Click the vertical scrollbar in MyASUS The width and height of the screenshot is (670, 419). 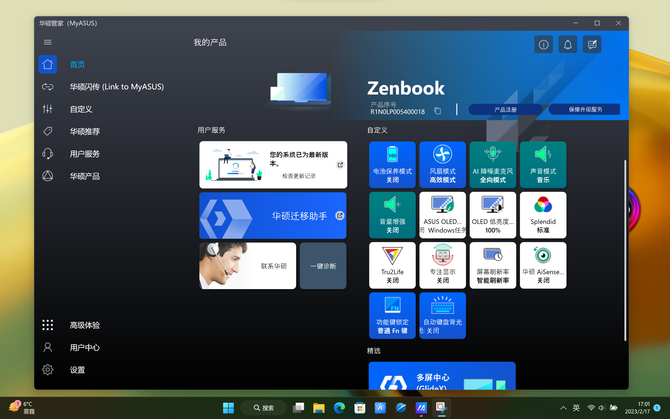point(625,250)
